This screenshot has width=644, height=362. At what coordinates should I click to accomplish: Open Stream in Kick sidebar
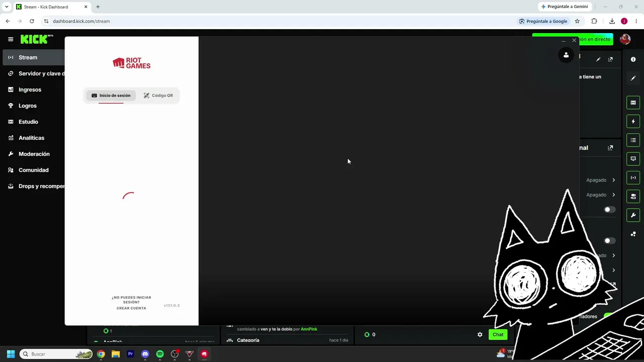[33, 57]
